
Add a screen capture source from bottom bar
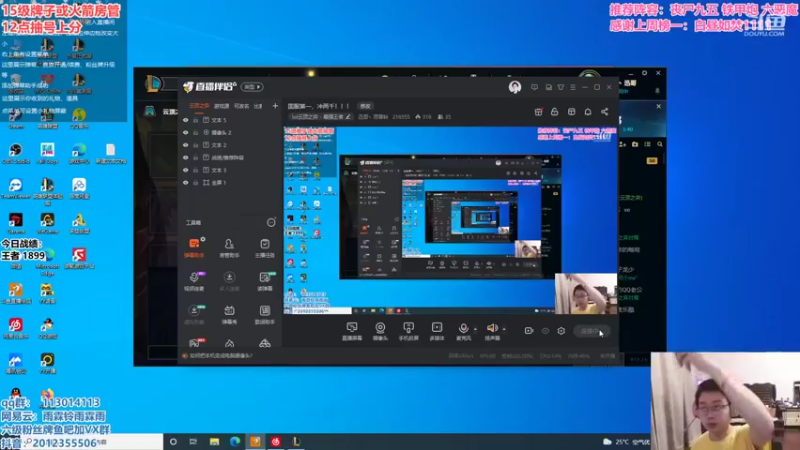coord(352,331)
